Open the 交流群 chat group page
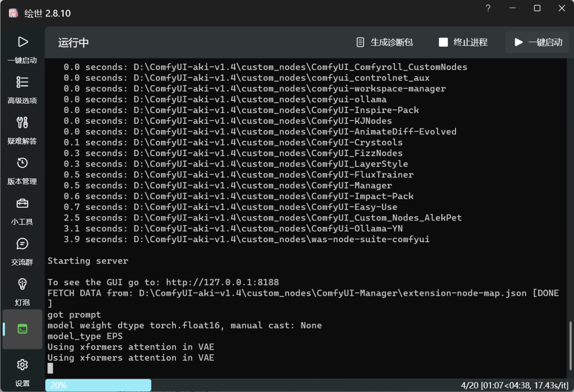This screenshot has height=392, width=574. coord(22,252)
